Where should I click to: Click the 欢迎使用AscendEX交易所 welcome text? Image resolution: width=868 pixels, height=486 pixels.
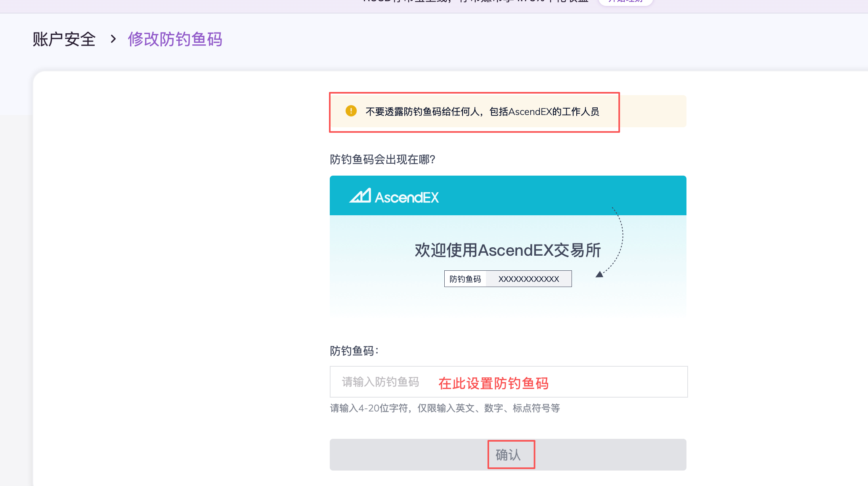[x=507, y=251]
